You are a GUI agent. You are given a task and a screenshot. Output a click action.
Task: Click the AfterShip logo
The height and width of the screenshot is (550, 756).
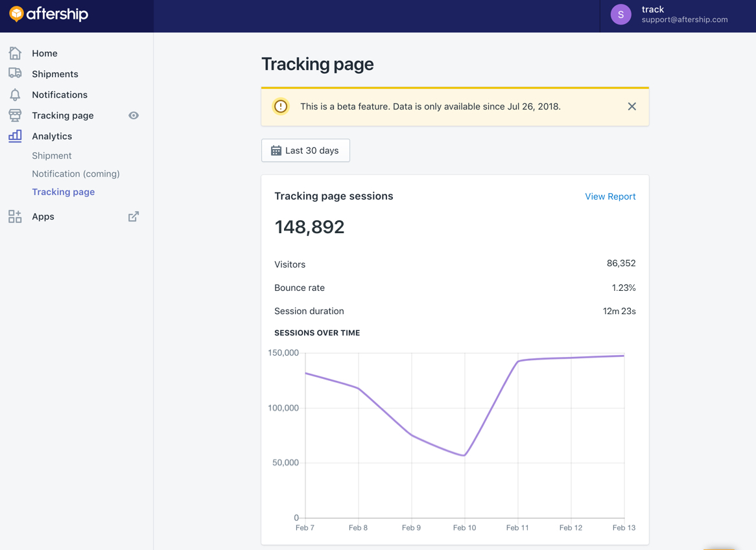pyautogui.click(x=49, y=14)
